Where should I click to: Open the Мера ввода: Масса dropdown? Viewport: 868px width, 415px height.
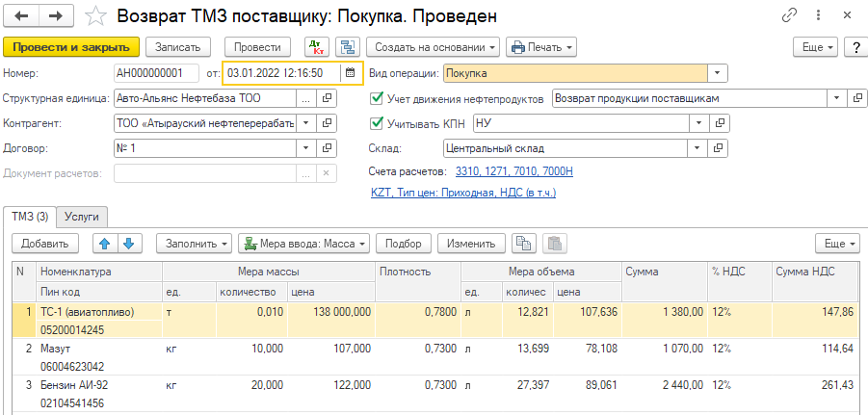tap(303, 244)
